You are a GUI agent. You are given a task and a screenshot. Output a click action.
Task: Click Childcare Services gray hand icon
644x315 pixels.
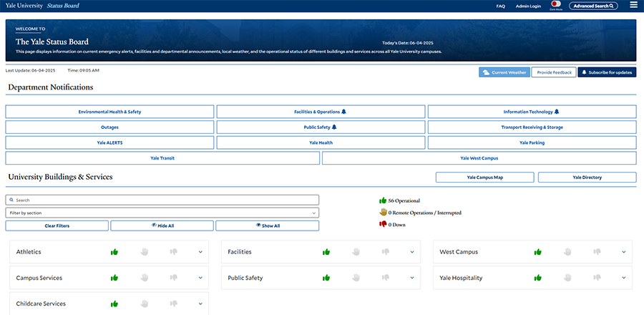(x=144, y=304)
